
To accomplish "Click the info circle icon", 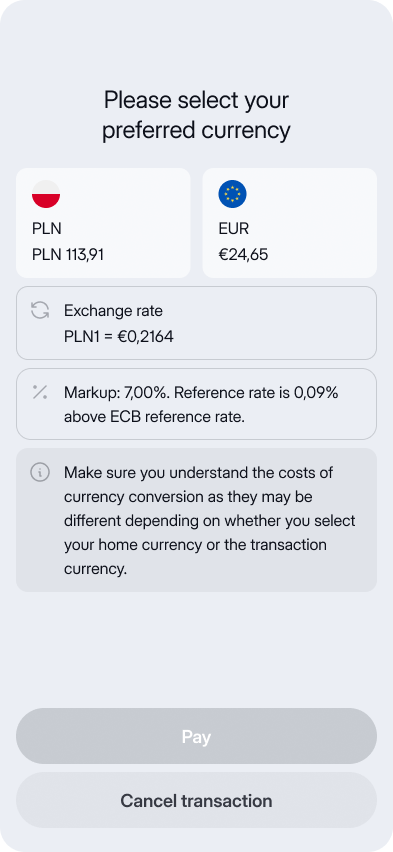I will [40, 472].
